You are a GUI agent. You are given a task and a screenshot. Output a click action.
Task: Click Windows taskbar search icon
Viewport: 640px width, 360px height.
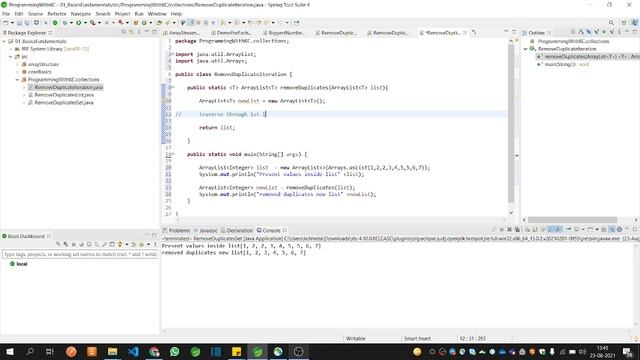click(x=30, y=351)
